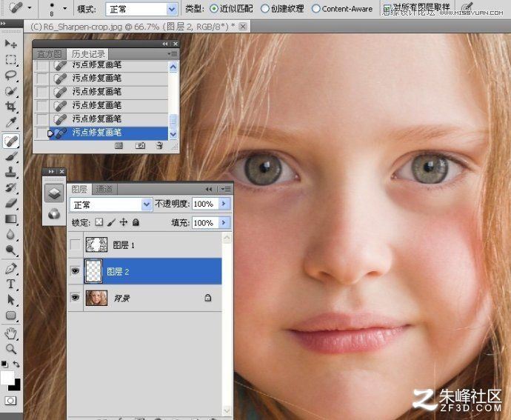The image size is (511, 420).
Task: Open the 不透明度 opacity slider arrow
Action: click(x=224, y=204)
